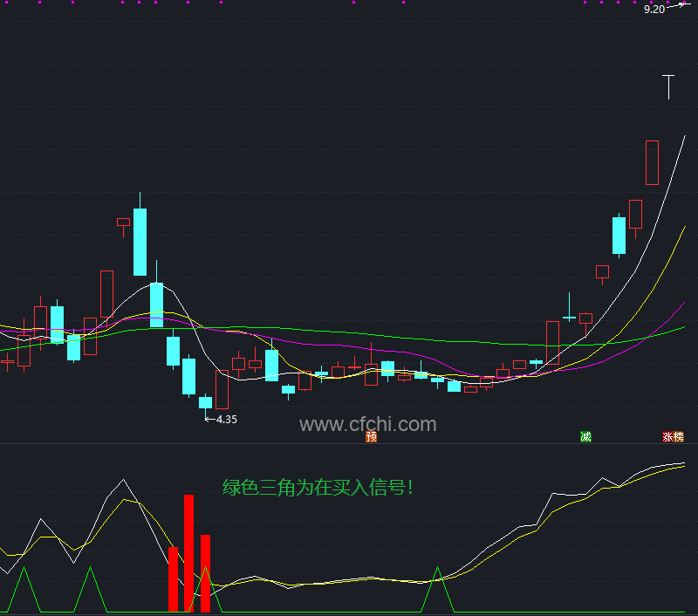Click the dark red 涨 marker

667,436
